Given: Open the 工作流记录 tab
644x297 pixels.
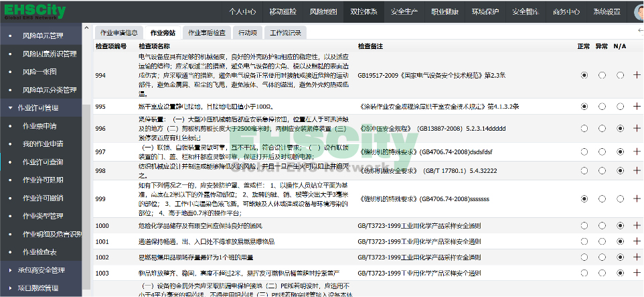Looking at the screenshot, I should point(285,32).
